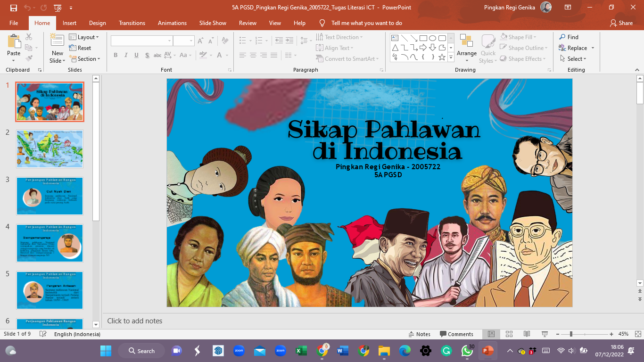Toggle the Notes pane

coord(419,334)
